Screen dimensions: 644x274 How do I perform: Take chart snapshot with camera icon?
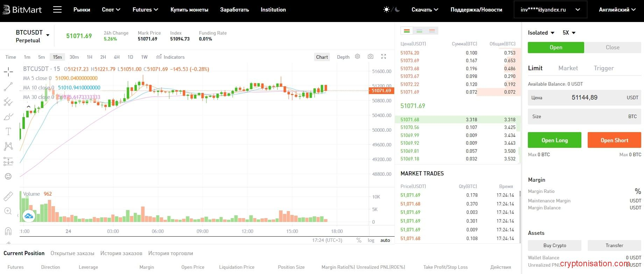click(370, 57)
